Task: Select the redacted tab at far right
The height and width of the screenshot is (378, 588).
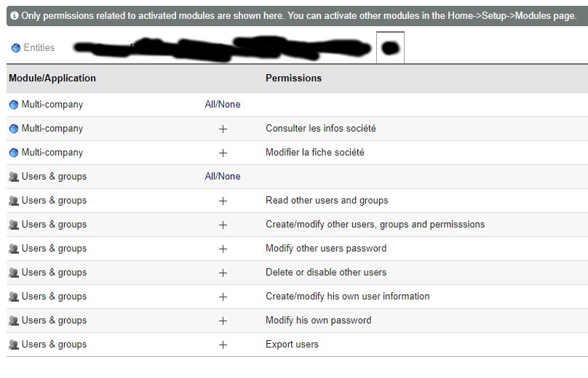Action: 390,48
